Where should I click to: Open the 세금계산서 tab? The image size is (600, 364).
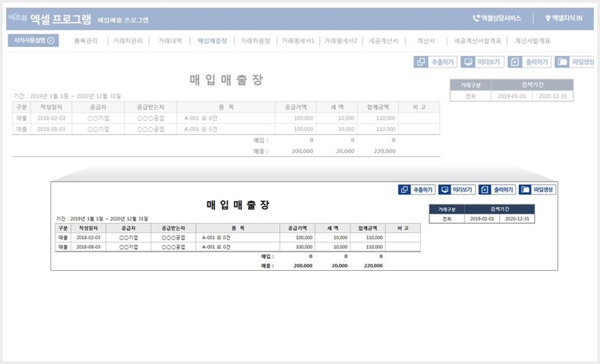tap(384, 41)
